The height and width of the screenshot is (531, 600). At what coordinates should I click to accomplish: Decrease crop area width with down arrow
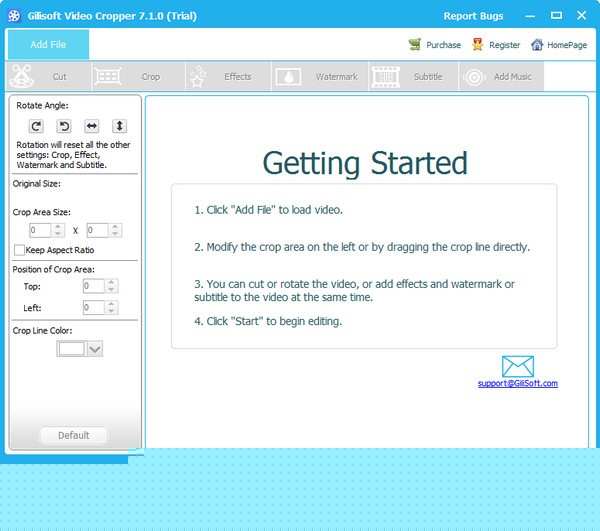click(58, 234)
